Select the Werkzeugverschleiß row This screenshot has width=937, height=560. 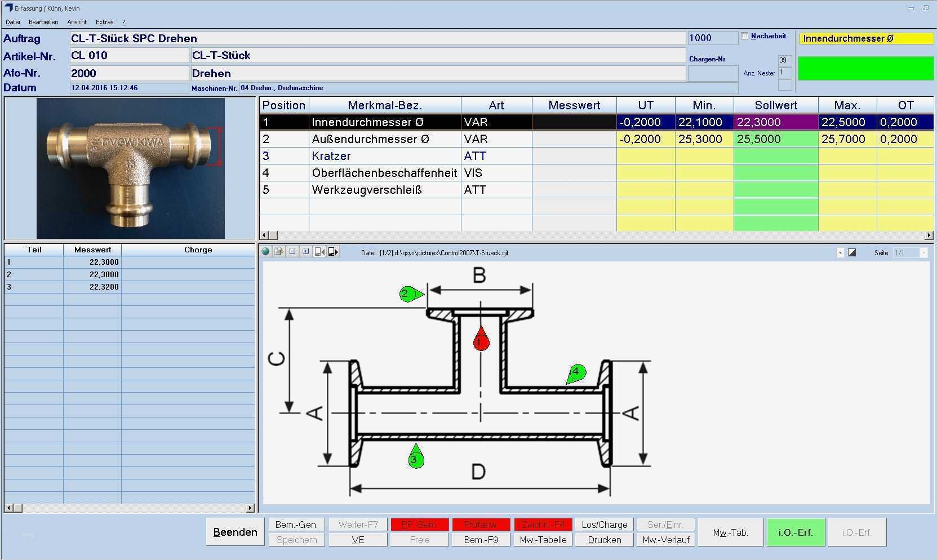point(596,190)
